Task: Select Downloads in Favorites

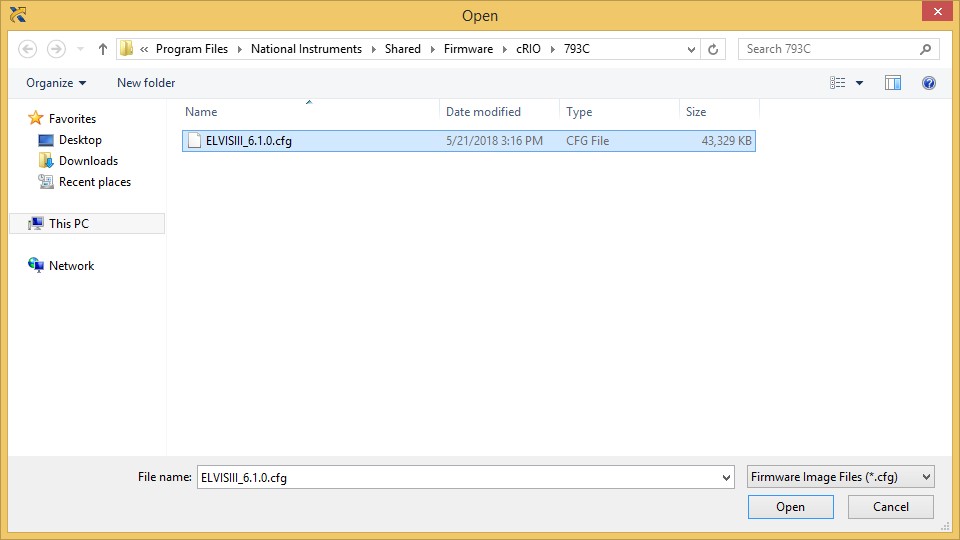Action: click(88, 161)
